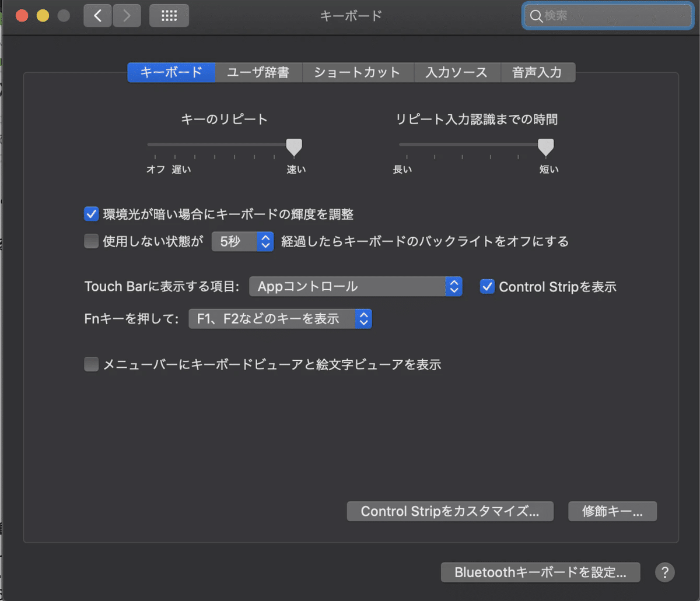Enable keyboard viewer in menu bar option
The image size is (700, 601).
(x=91, y=364)
